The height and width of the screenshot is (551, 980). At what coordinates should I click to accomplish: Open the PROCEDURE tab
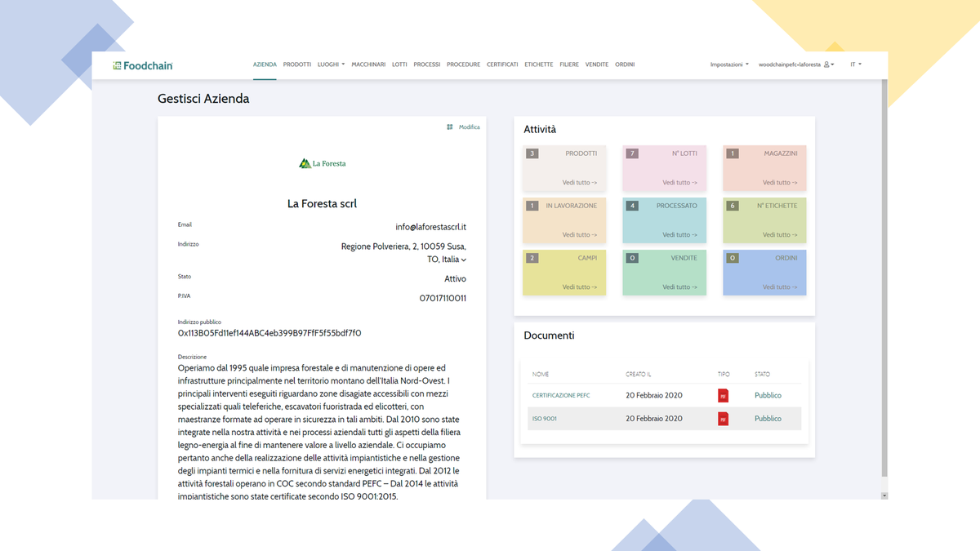coord(464,64)
